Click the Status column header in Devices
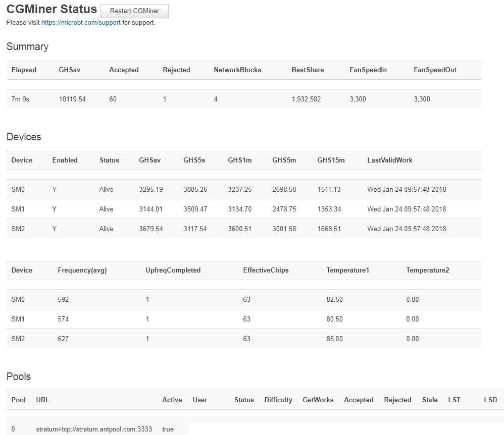The image size is (504, 435). coord(109,160)
